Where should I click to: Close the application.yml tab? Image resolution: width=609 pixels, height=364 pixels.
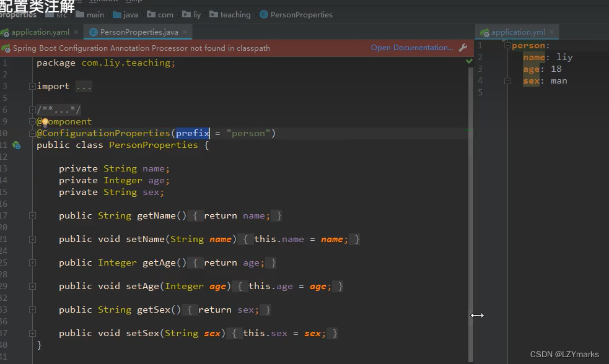[551, 32]
